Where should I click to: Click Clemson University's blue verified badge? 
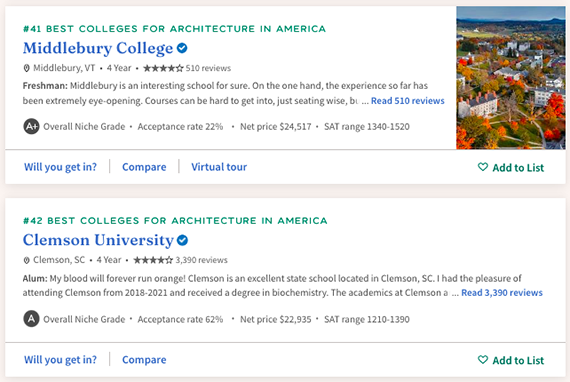(182, 240)
